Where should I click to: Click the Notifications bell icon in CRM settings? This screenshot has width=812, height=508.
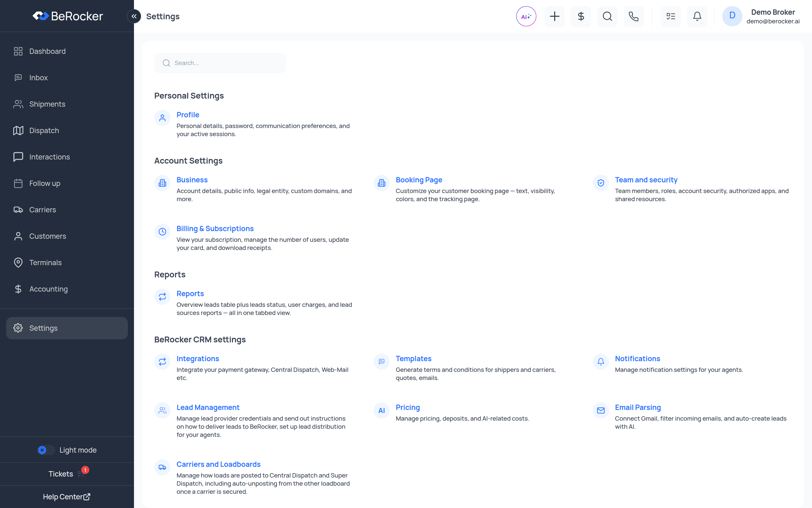601,362
